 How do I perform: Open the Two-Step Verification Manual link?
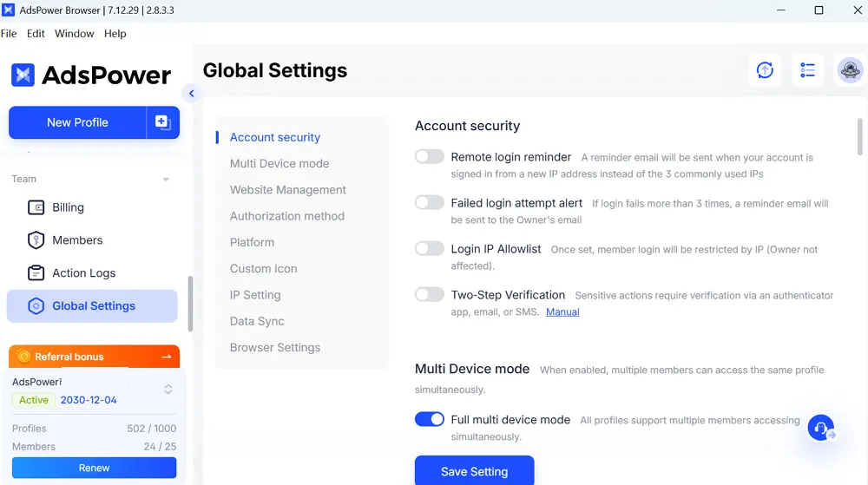pyautogui.click(x=562, y=311)
